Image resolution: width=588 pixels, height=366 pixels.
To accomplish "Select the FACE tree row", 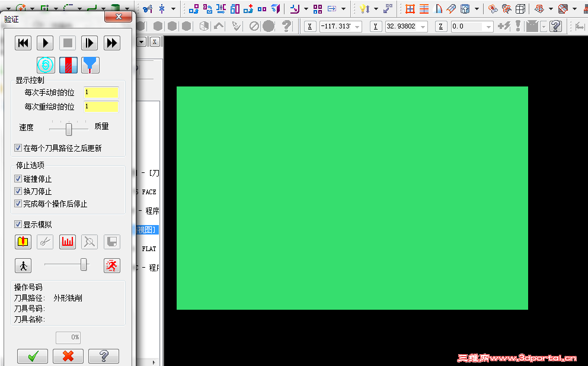I will click(148, 192).
